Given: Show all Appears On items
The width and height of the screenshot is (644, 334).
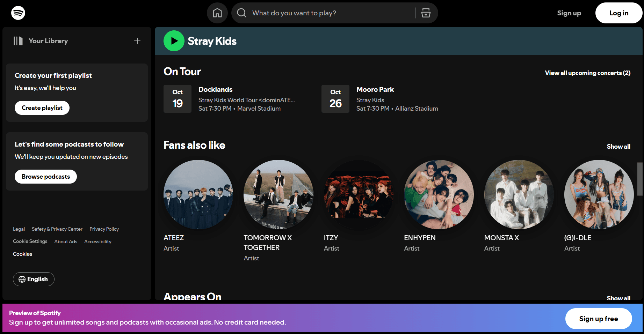Looking at the screenshot, I should pos(618,298).
